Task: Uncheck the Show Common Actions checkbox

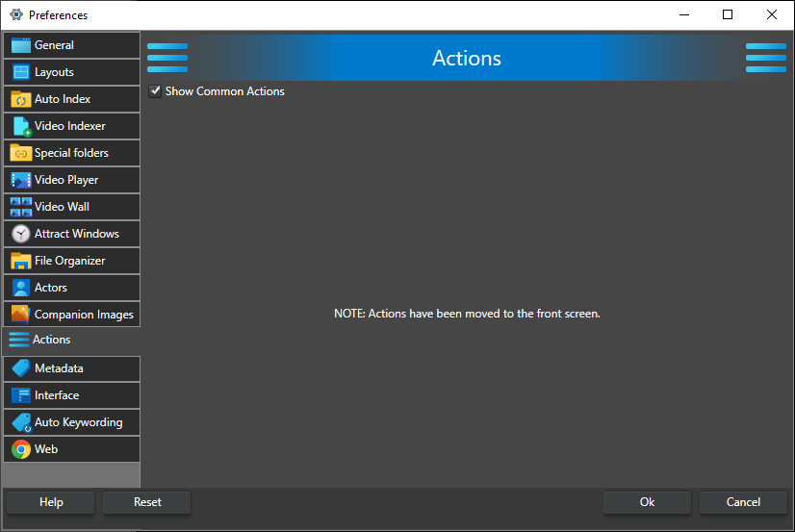Action: click(x=155, y=91)
